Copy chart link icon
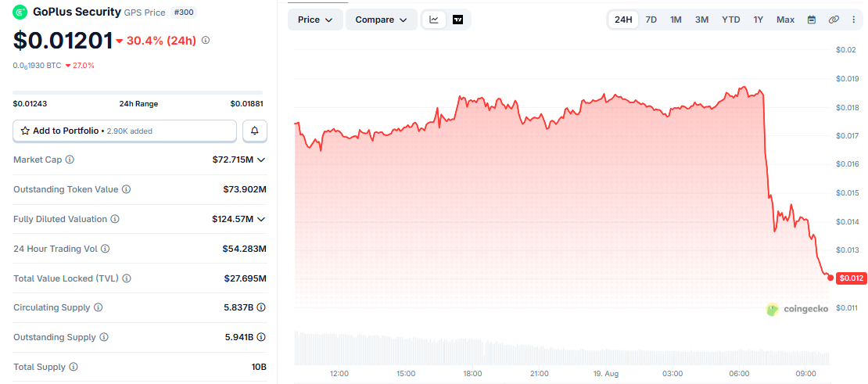 click(834, 20)
